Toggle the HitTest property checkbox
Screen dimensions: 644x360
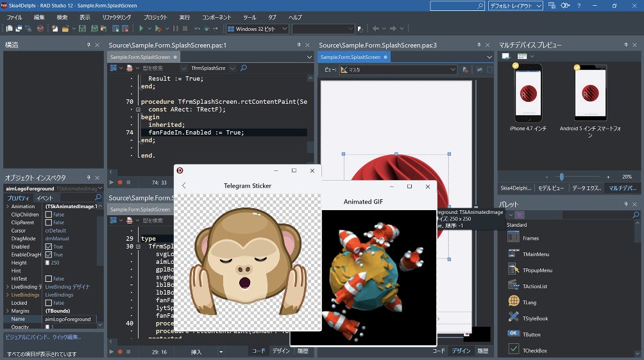(x=49, y=279)
